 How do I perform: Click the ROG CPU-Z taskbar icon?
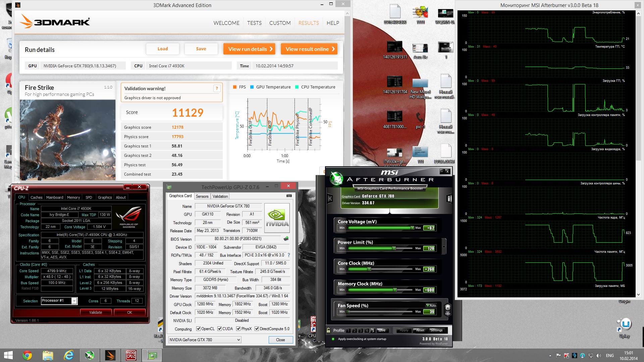pos(131,355)
